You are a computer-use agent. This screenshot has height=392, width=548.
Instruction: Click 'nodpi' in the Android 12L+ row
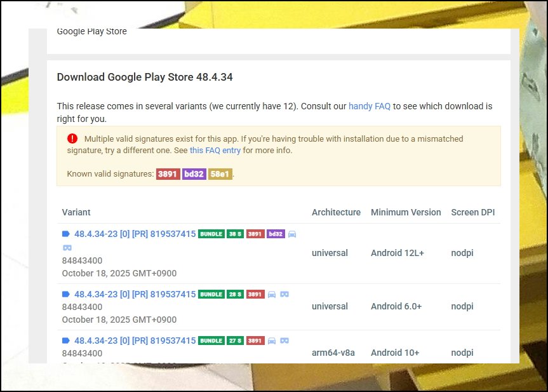pos(462,253)
